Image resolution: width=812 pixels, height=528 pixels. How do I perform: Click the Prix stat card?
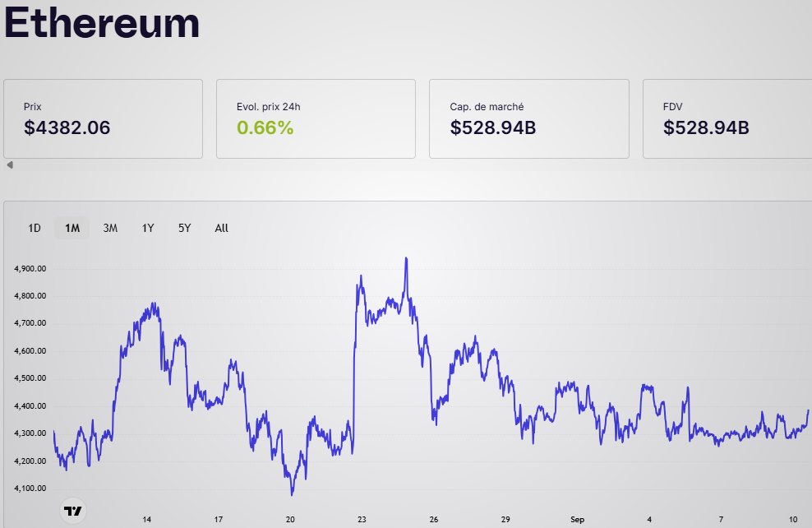click(103, 118)
